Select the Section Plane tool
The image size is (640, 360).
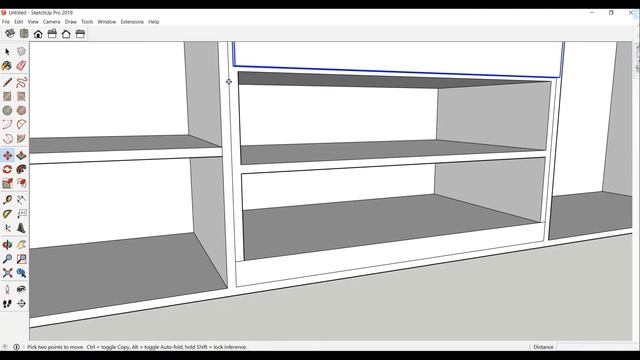click(21, 304)
